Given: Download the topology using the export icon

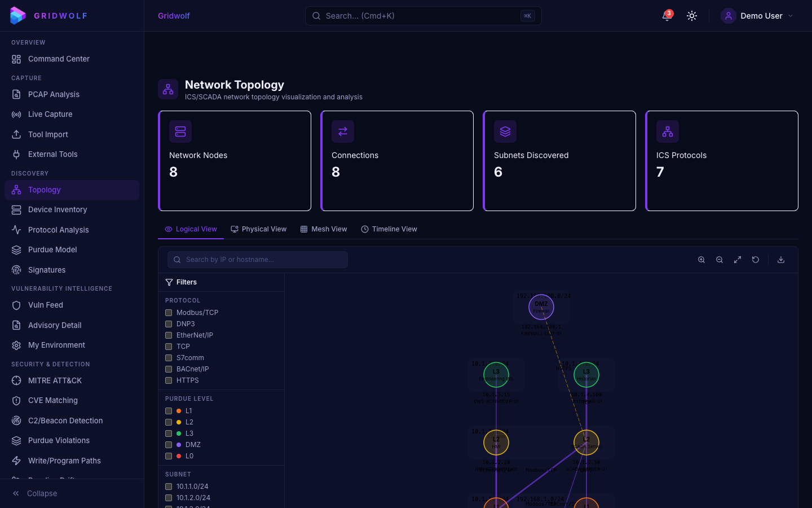Looking at the screenshot, I should (781, 260).
